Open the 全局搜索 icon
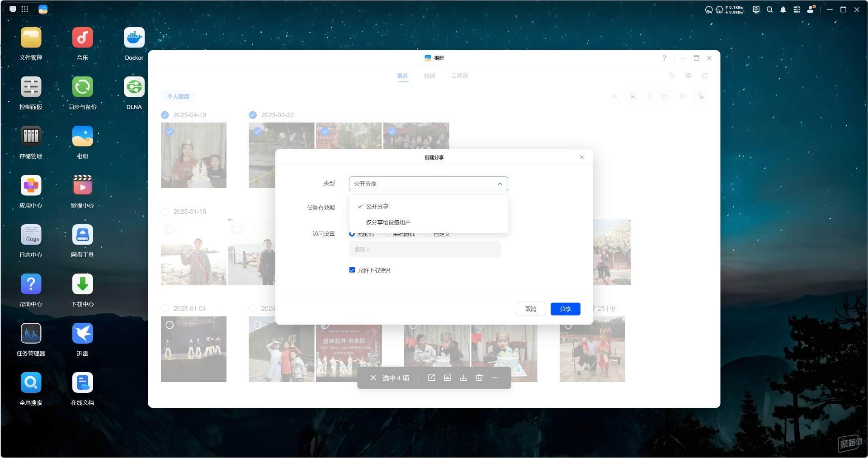868x458 pixels. point(31,382)
